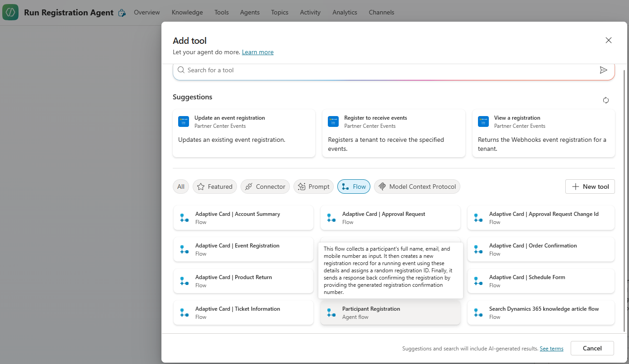Select the Connector filter chip

point(265,187)
